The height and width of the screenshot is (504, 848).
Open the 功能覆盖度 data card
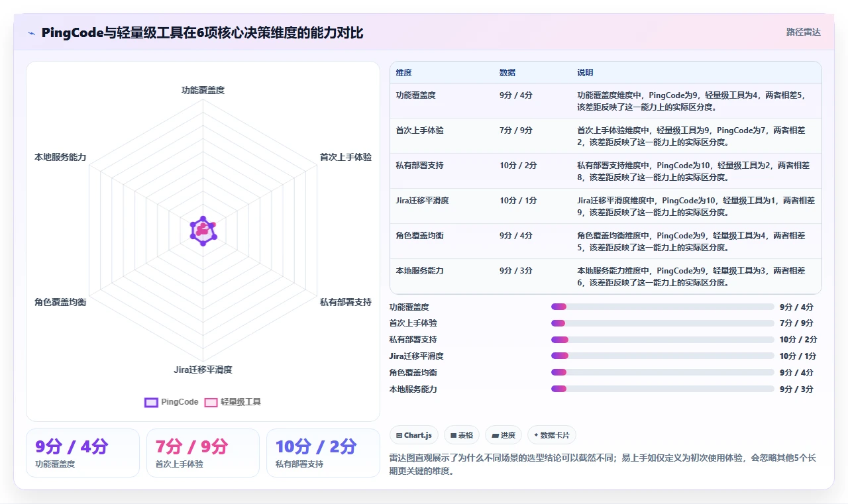tap(83, 453)
